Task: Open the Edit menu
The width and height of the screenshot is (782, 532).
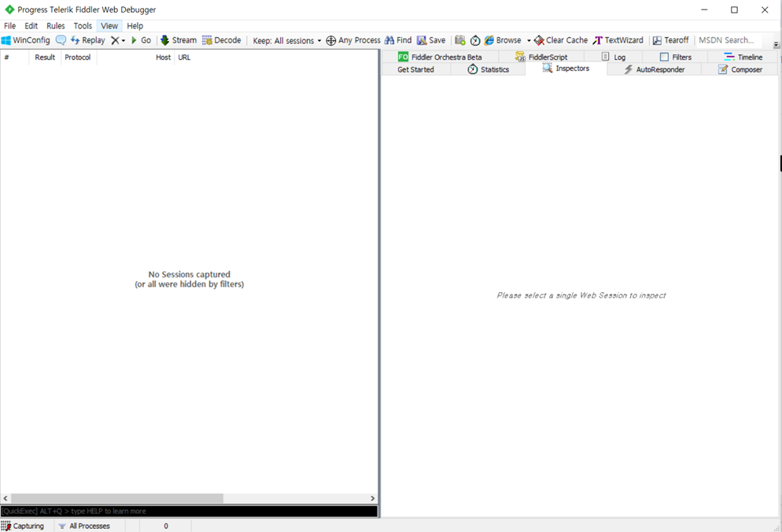Action: (x=31, y=26)
